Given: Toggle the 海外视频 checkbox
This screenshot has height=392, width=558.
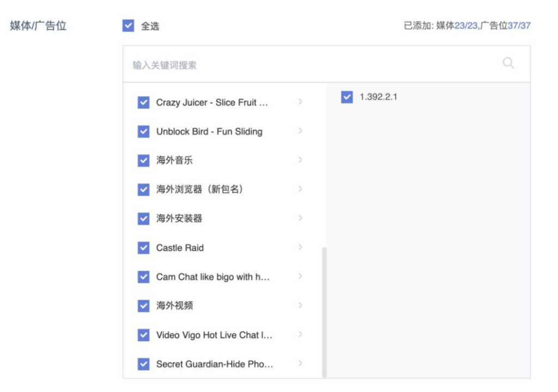Looking at the screenshot, I should coord(143,306).
